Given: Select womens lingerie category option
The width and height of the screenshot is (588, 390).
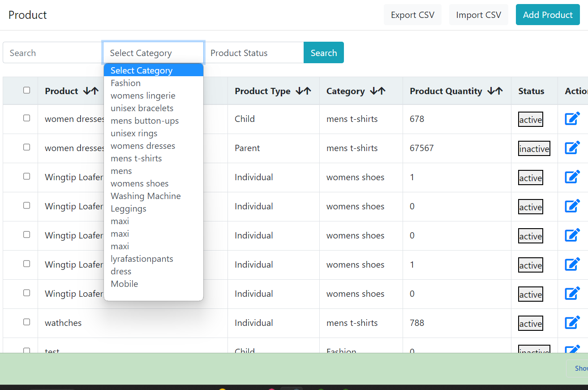Looking at the screenshot, I should tap(154, 95).
